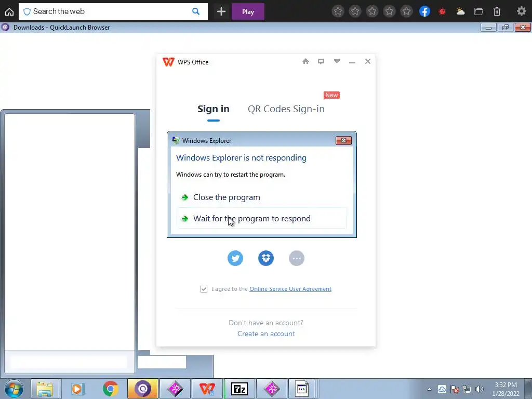Click the red ladybug icon

click(x=442, y=11)
